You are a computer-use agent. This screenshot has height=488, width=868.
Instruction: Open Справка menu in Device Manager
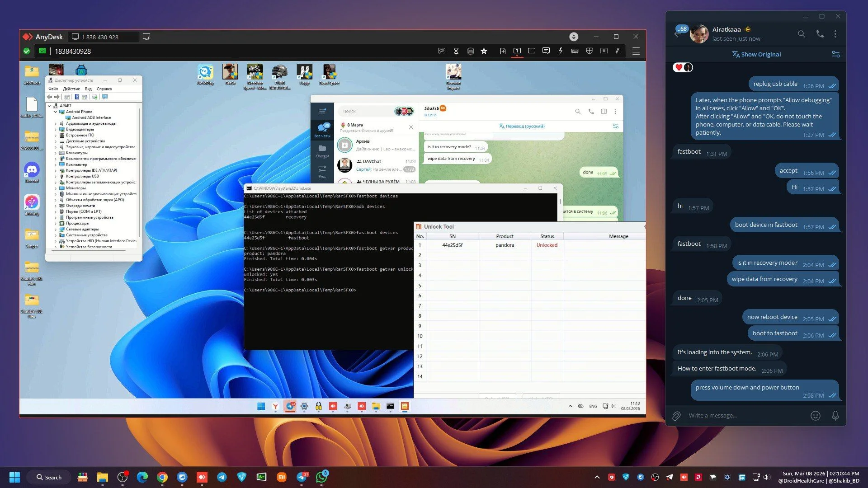click(x=104, y=89)
